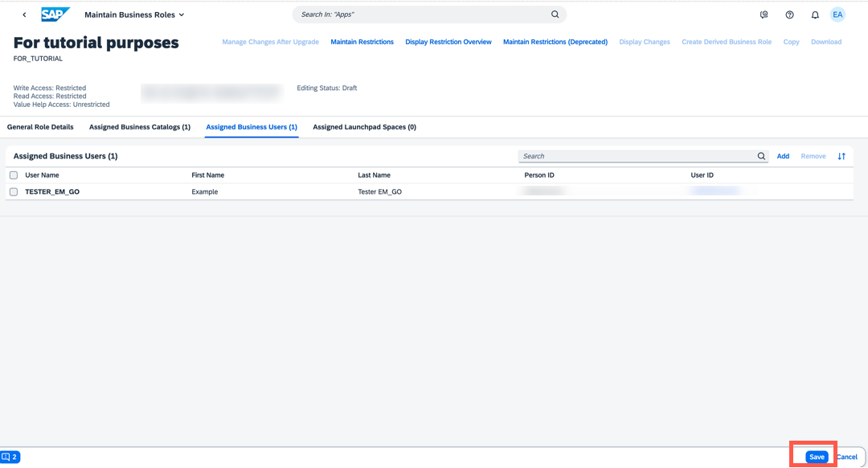Open the EA user profile avatar
The width and height of the screenshot is (868, 468).
tap(837, 15)
